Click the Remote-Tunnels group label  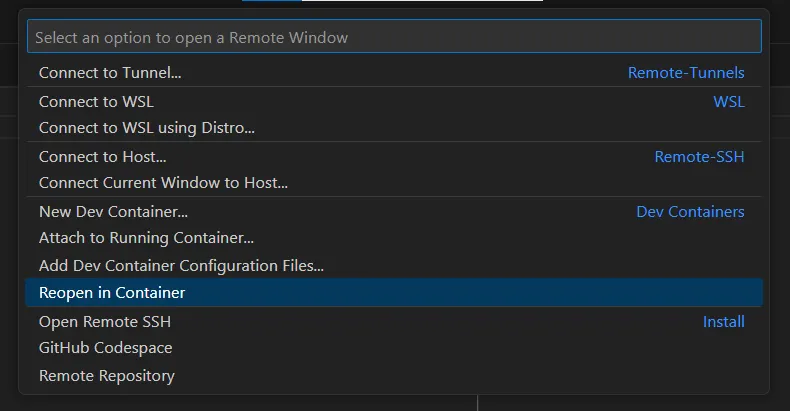(x=686, y=73)
